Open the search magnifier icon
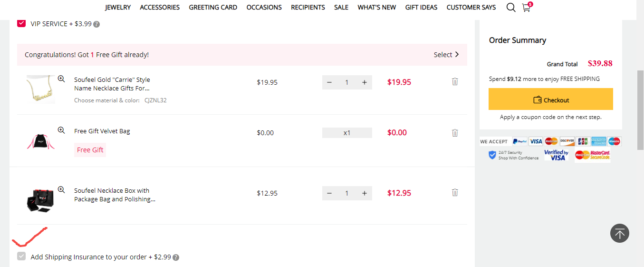The height and width of the screenshot is (267, 644). [x=511, y=8]
